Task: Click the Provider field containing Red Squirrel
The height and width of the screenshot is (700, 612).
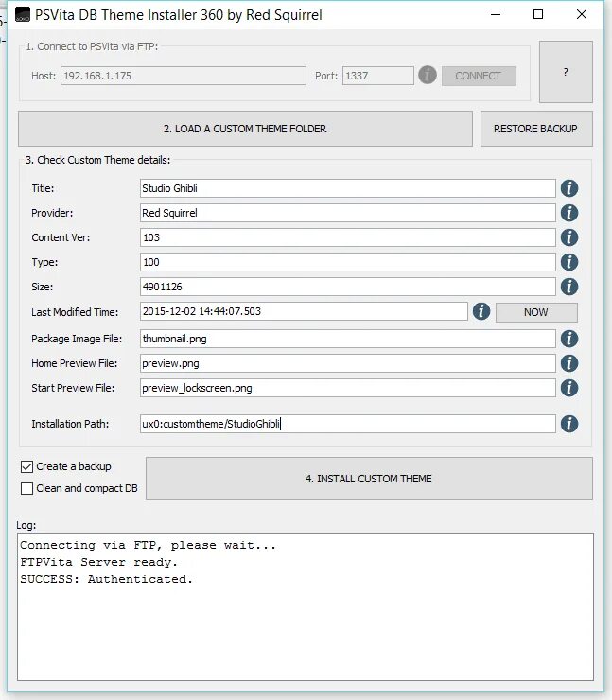Action: click(x=348, y=213)
